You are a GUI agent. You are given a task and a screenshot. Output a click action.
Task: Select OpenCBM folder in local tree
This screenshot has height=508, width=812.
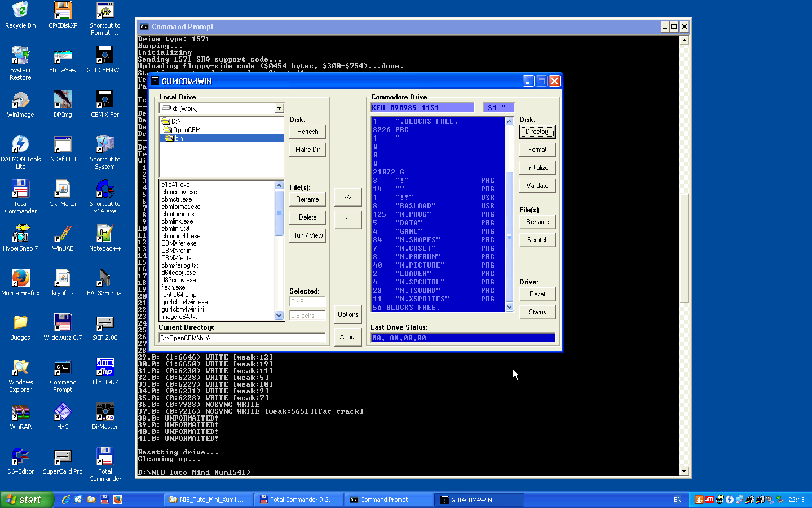click(x=186, y=130)
